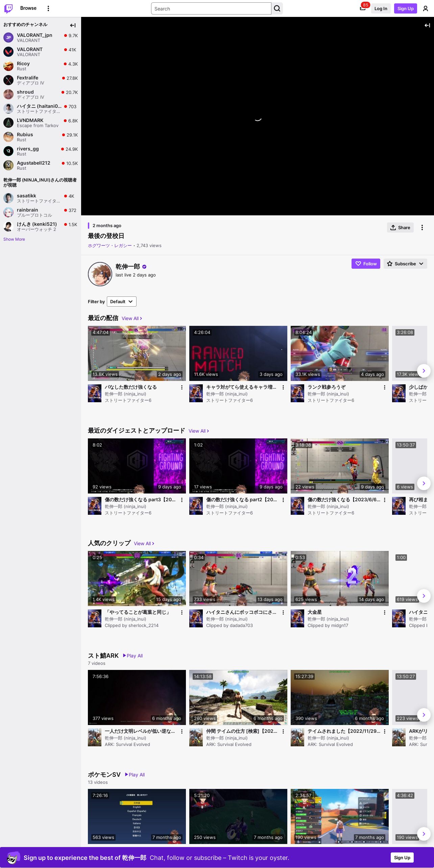Viewport: 434px width, 868px height.
Task: Open the 0:25 clip thumbnail
Action: pos(137,578)
